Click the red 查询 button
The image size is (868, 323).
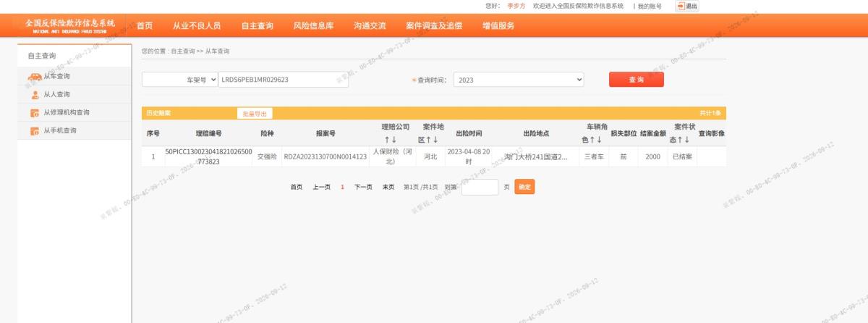[637, 80]
